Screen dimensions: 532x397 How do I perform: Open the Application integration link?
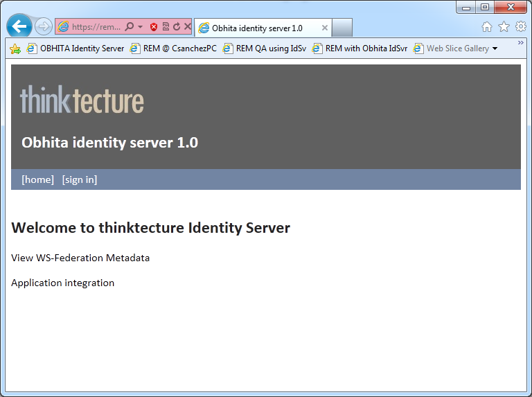point(63,283)
